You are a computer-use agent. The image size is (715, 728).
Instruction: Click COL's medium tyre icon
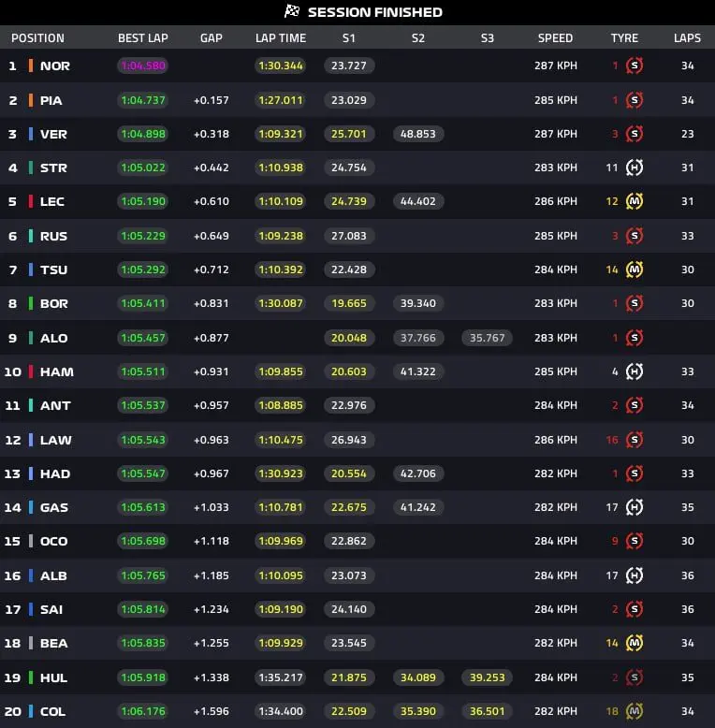[x=635, y=711]
